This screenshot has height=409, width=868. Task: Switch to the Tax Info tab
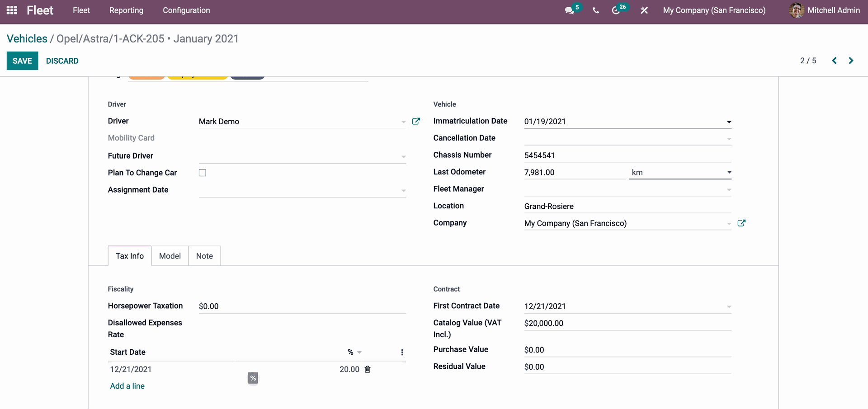point(130,256)
